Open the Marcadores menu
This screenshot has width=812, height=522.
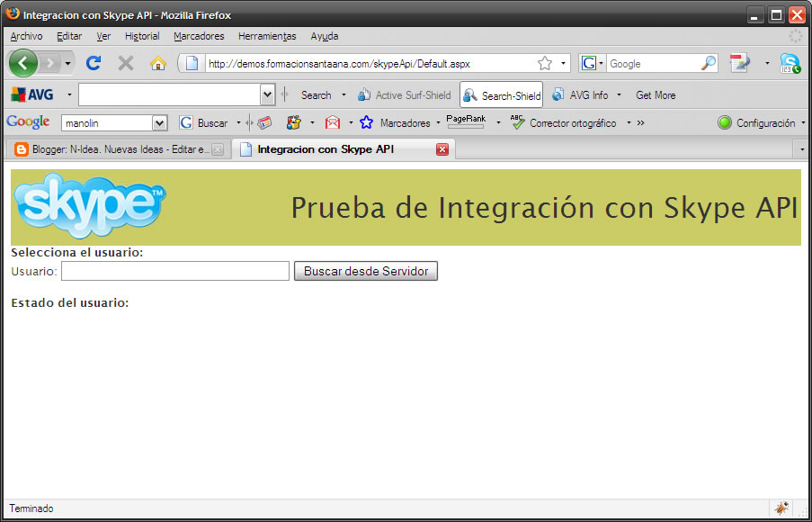point(199,36)
